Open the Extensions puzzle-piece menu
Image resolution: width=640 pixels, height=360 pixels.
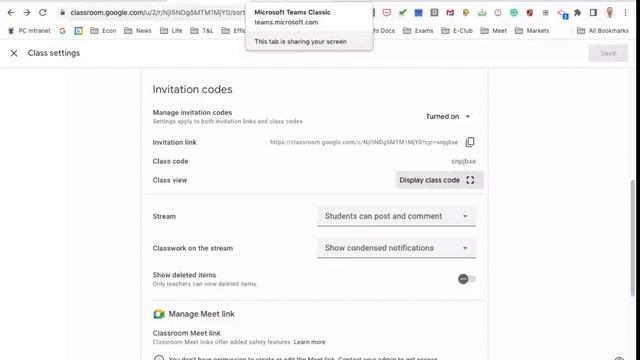578,13
